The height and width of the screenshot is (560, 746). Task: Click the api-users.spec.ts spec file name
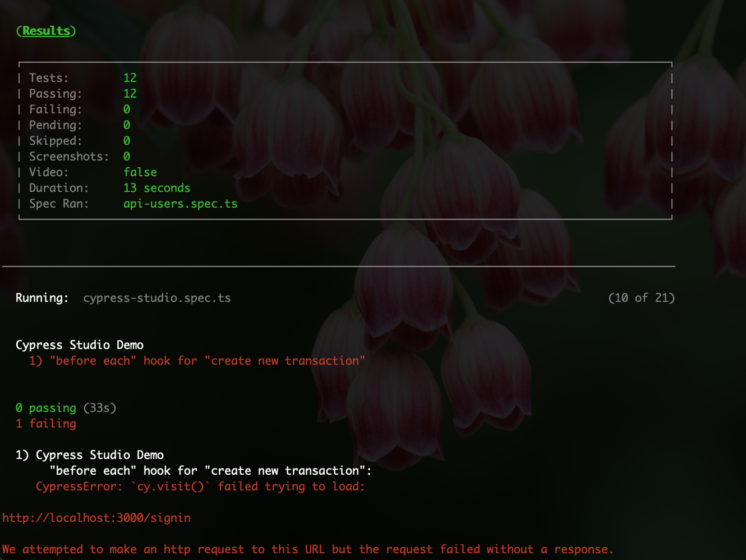tap(180, 204)
